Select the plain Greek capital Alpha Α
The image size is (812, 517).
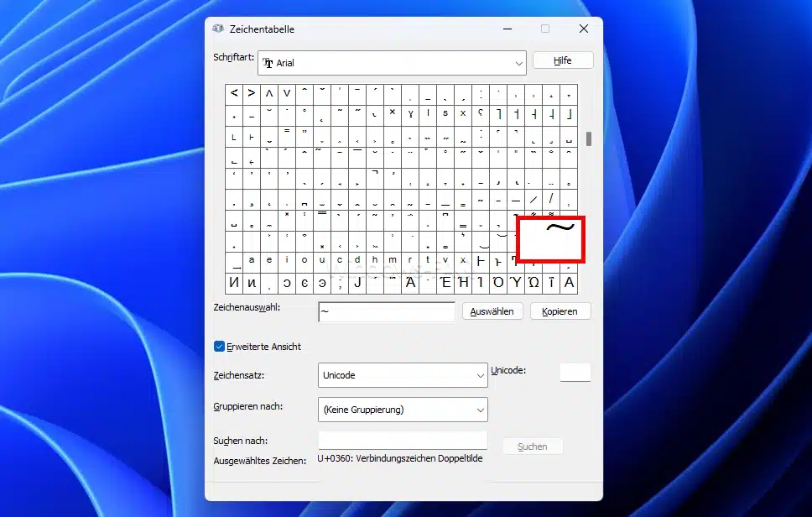click(x=569, y=284)
